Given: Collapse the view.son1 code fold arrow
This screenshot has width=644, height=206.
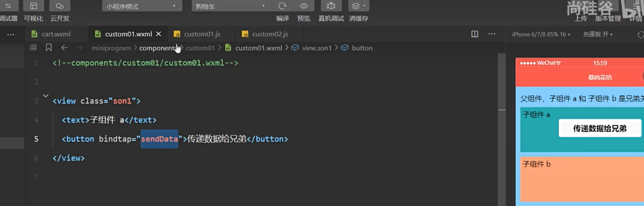Looking at the screenshot, I should pyautogui.click(x=46, y=96).
